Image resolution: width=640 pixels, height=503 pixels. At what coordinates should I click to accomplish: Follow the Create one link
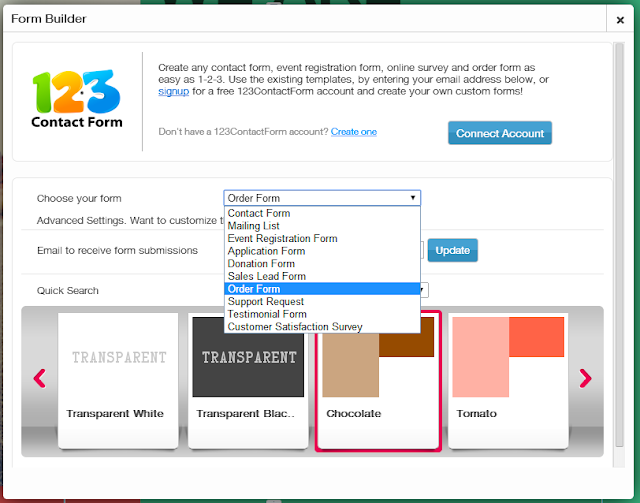pyautogui.click(x=354, y=132)
